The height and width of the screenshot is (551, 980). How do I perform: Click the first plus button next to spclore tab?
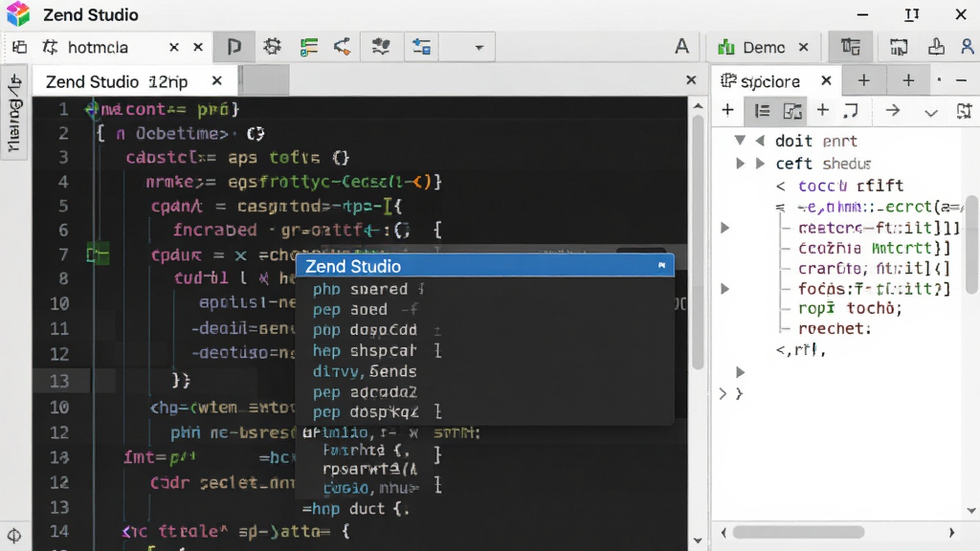click(864, 80)
